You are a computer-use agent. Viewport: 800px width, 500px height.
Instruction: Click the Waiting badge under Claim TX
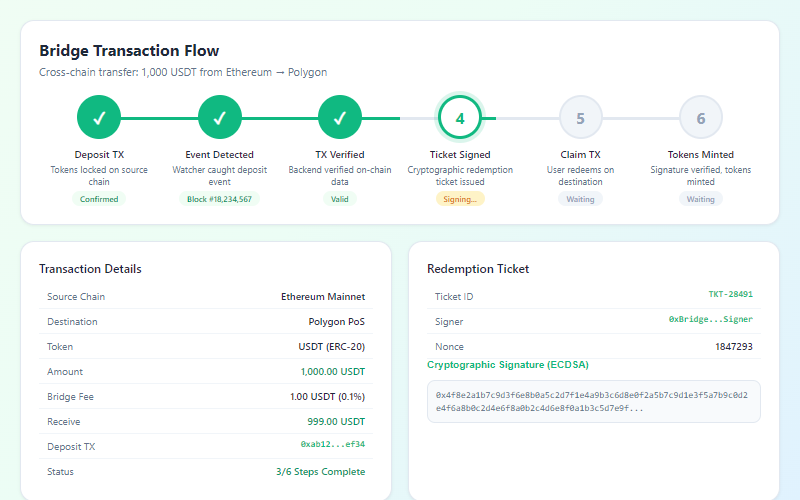coord(580,199)
